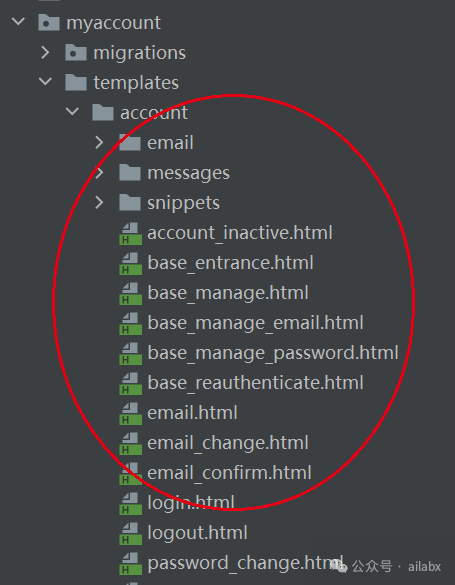
Task: Click the snippets folder icon
Action: [130, 203]
